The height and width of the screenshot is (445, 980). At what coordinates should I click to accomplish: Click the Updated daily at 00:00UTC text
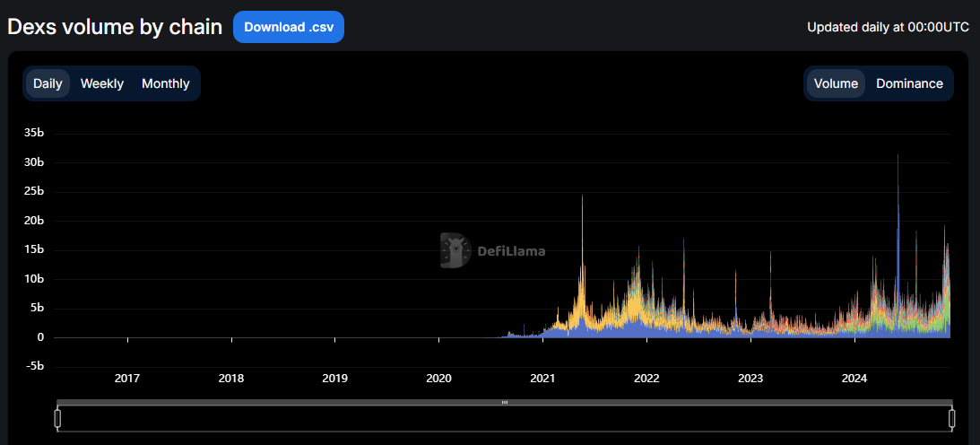[889, 28]
